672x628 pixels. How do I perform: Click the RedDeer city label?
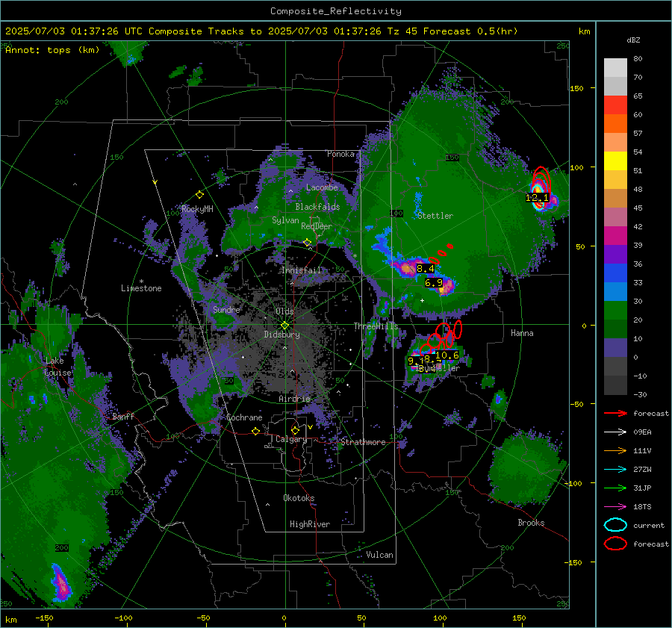pos(317,226)
